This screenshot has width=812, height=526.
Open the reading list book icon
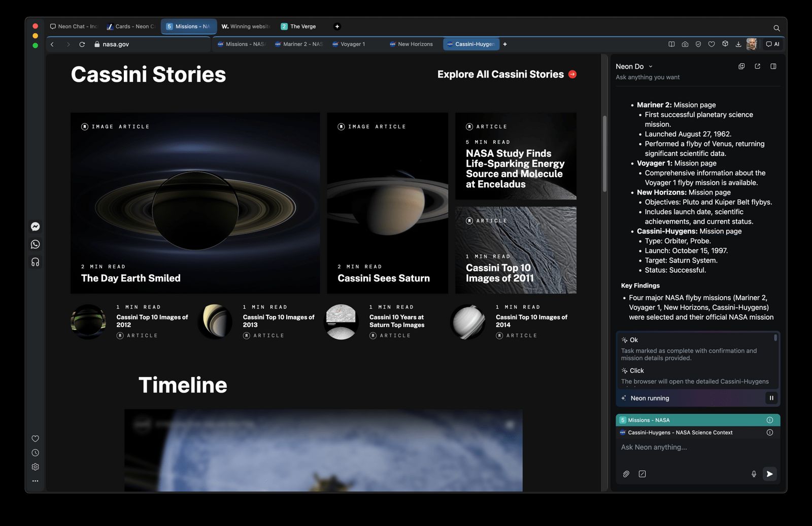tap(671, 44)
